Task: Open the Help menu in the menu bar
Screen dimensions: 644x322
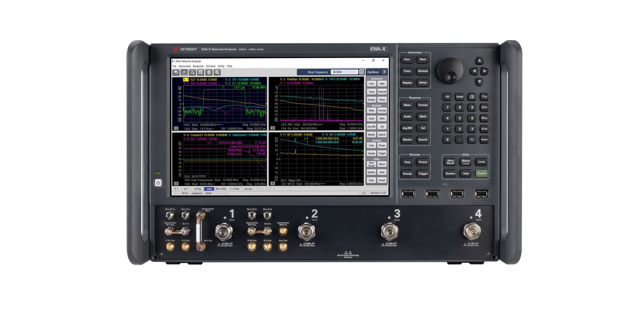Action: click(229, 66)
